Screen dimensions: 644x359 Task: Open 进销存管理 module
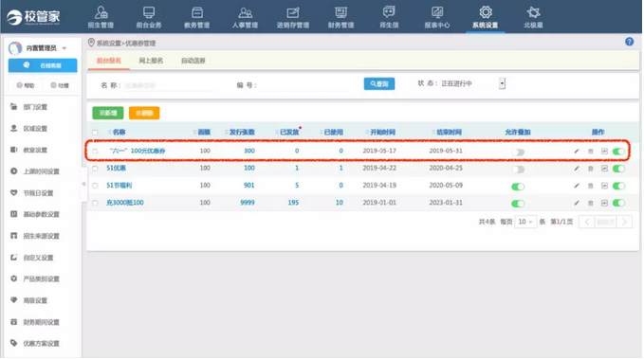pyautogui.click(x=293, y=17)
